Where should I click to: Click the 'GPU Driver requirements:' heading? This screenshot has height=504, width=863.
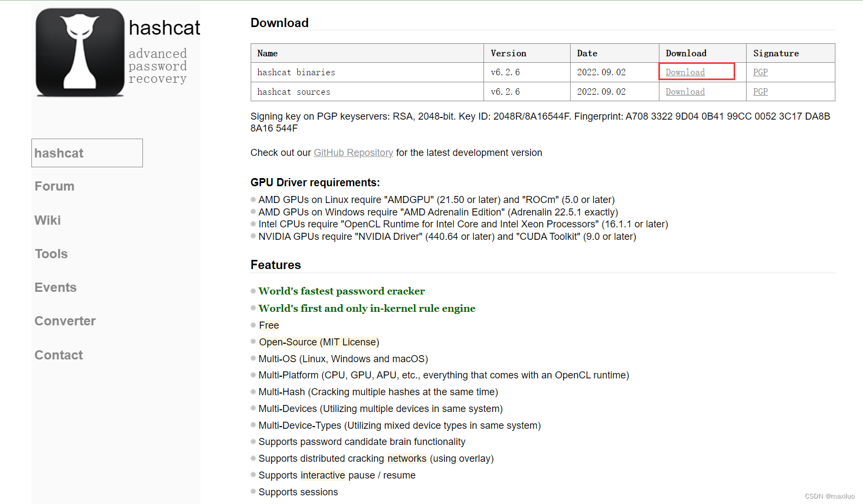pos(315,182)
